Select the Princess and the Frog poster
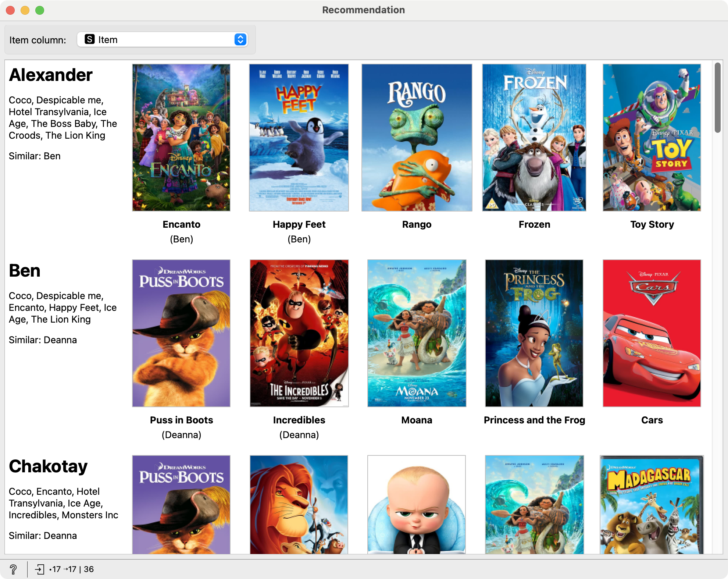Viewport: 728px width, 579px height. (x=534, y=333)
